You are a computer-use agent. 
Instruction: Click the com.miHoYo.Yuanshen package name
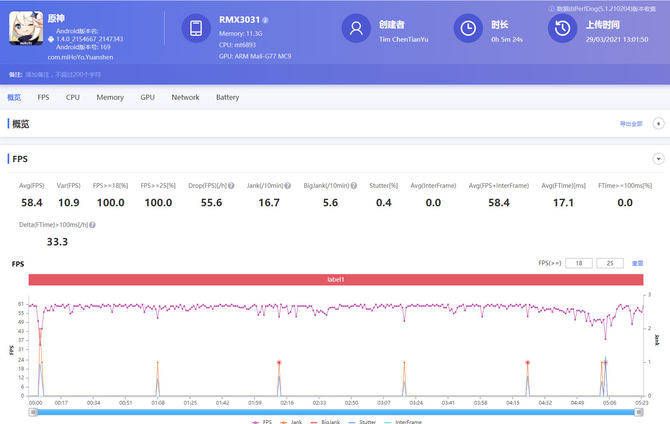pos(80,57)
